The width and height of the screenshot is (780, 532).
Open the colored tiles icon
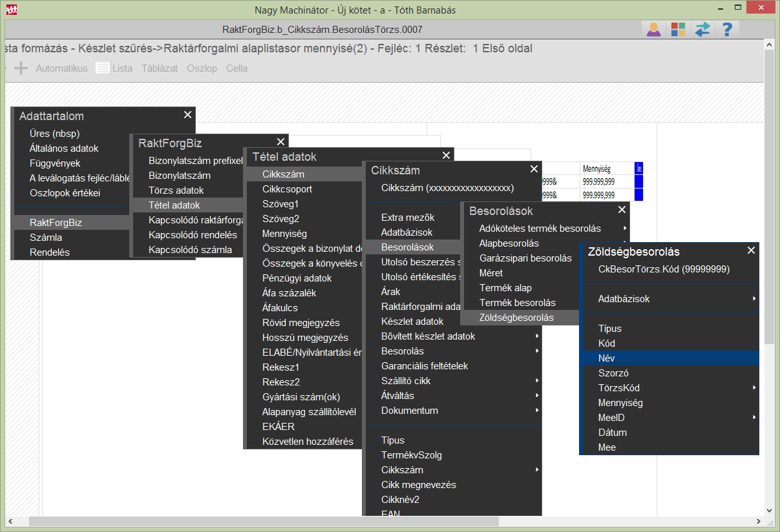[x=678, y=29]
